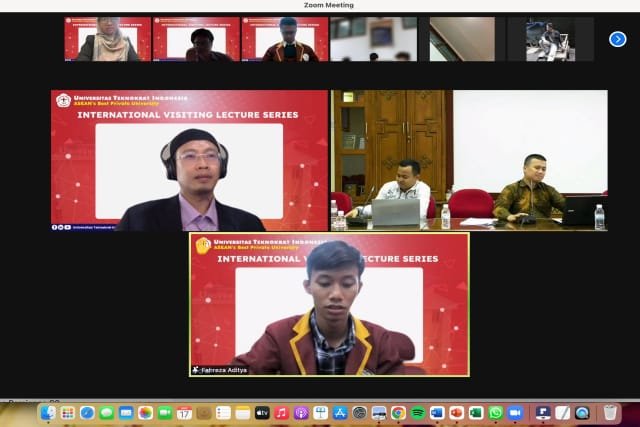This screenshot has height=427, width=640.
Task: Open Safari browser from the dock
Action: tap(87, 413)
